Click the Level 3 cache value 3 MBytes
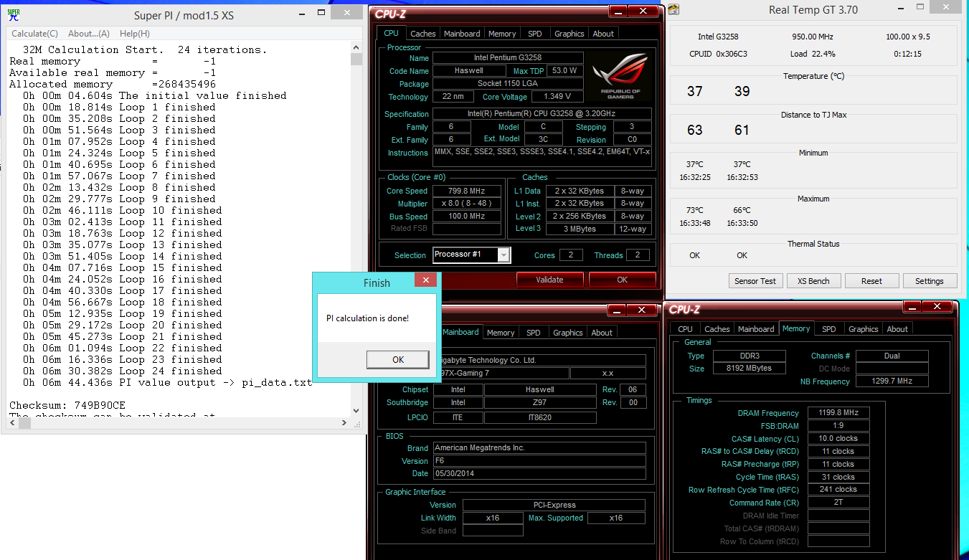The image size is (969, 560). click(580, 229)
